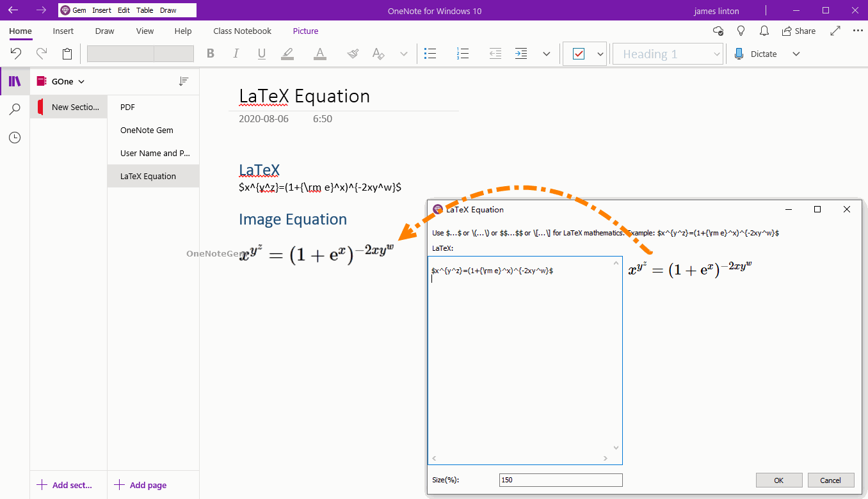Apply font color from the ribbon
868x499 pixels.
pyautogui.click(x=319, y=54)
